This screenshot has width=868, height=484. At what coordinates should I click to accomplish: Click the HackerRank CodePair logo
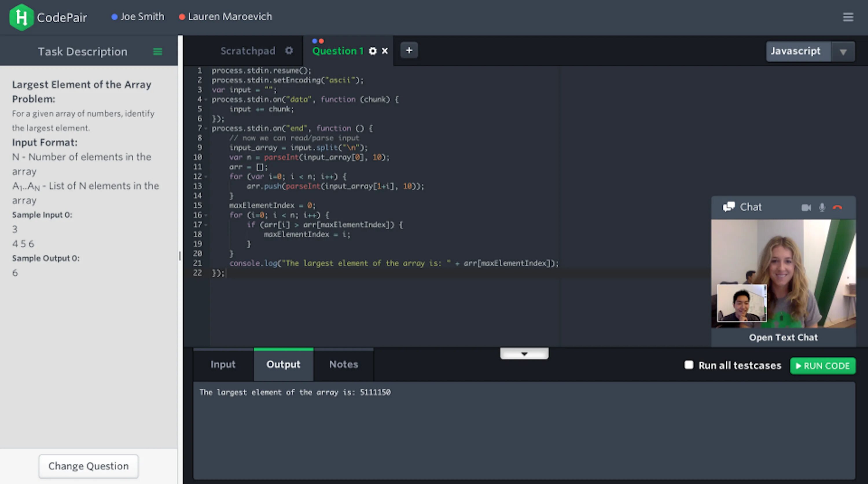[22, 17]
